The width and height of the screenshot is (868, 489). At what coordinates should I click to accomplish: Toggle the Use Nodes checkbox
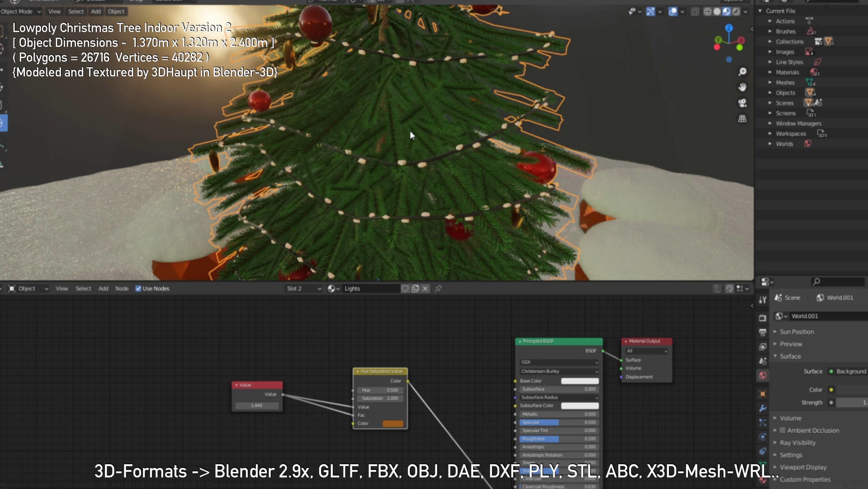[x=138, y=289]
